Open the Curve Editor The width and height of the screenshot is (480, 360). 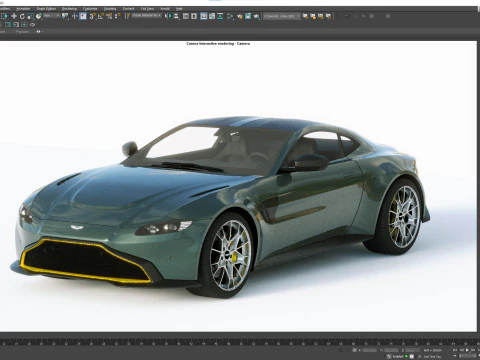coord(212,16)
